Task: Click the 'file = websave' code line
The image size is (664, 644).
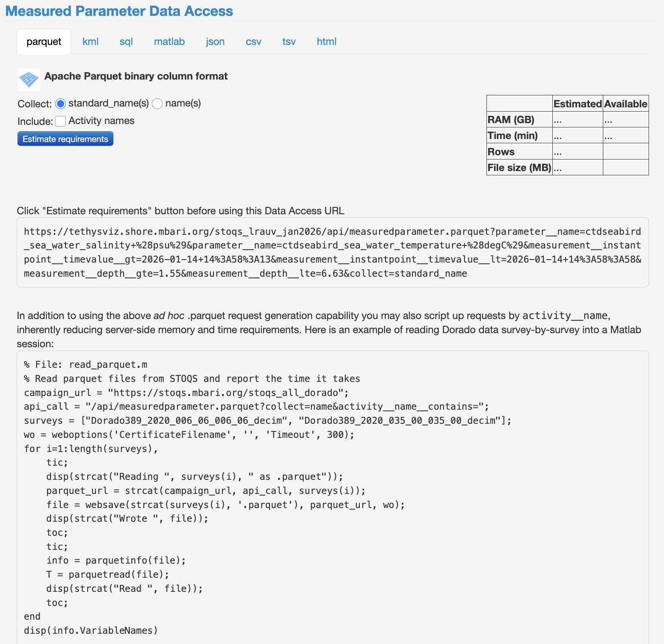Action: tap(226, 505)
